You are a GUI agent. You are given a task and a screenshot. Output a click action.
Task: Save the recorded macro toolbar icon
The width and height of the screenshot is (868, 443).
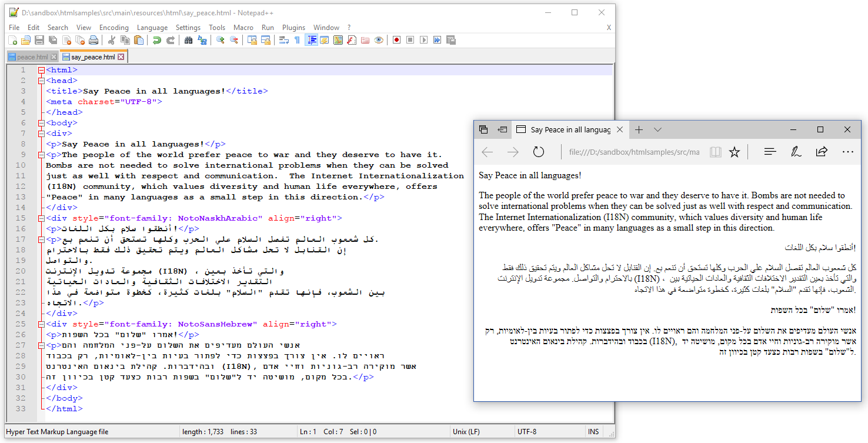[x=451, y=40]
